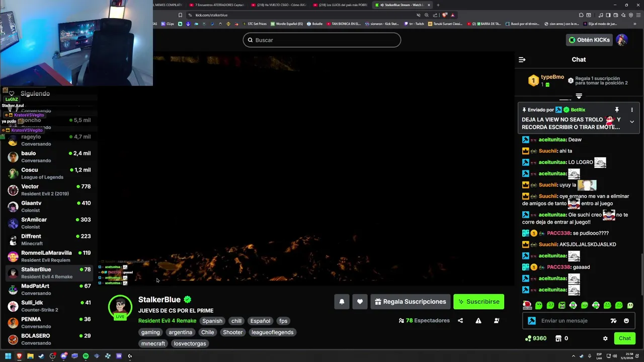
Task: Open chat settings gear icon
Action: pos(605,338)
